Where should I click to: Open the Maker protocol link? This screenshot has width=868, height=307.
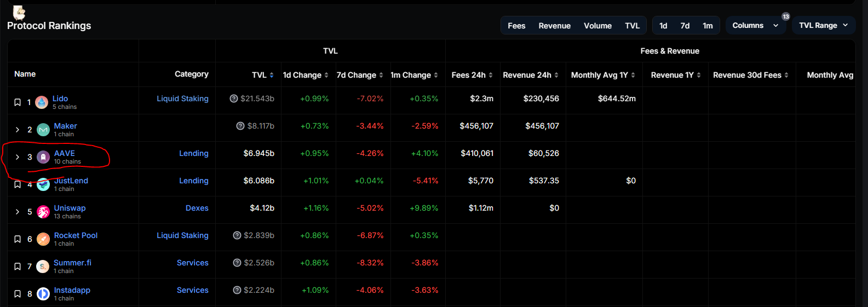pos(65,126)
